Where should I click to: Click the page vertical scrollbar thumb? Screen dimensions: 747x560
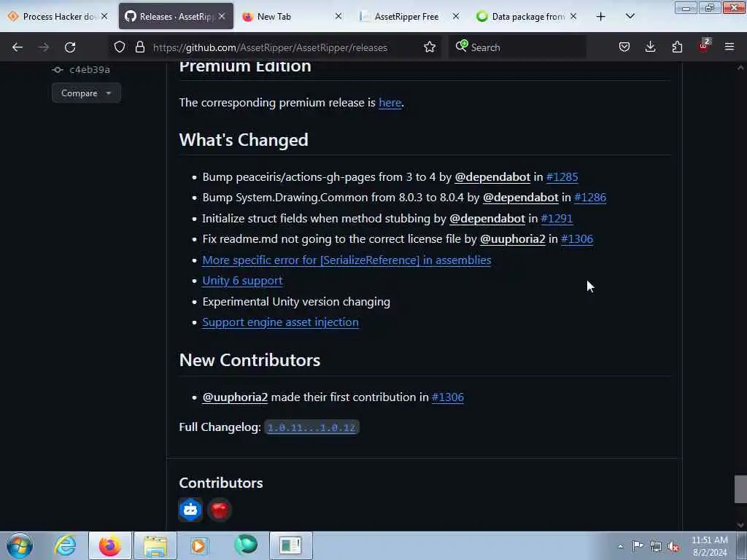point(740,489)
